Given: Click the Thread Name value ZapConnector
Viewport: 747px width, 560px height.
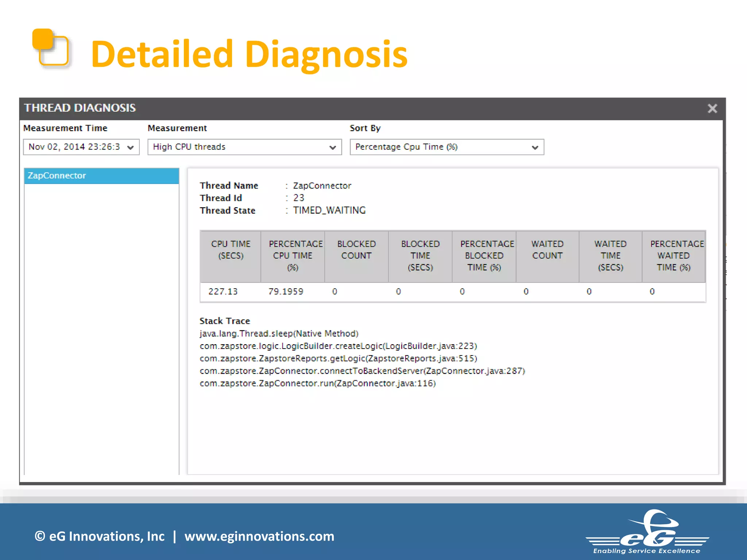Looking at the screenshot, I should pyautogui.click(x=322, y=186).
